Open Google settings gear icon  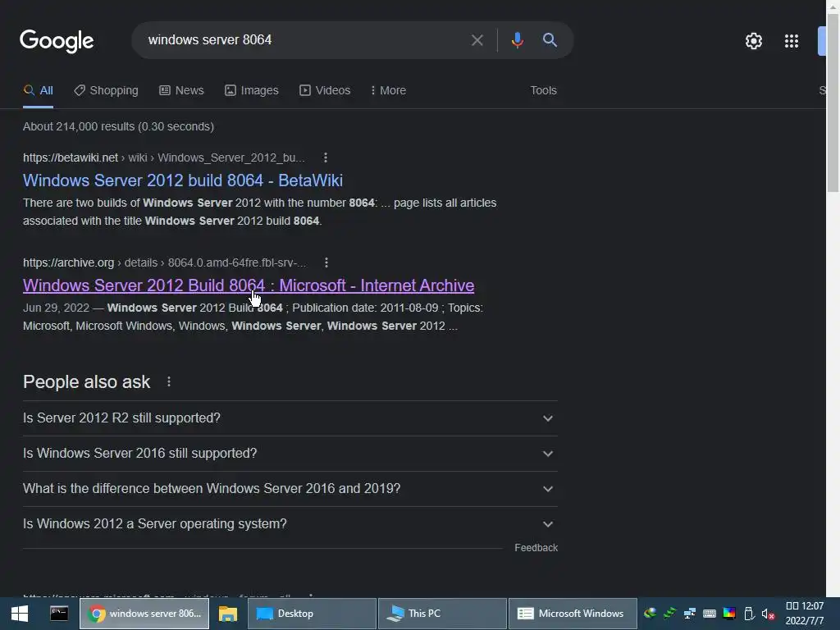pos(753,41)
